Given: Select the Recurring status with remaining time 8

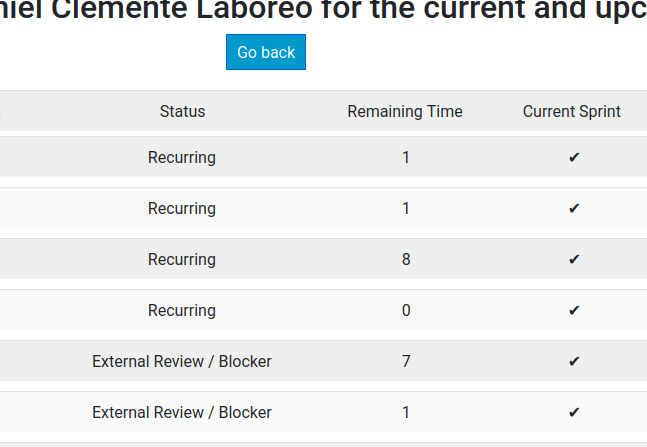Looking at the screenshot, I should pos(182,260).
